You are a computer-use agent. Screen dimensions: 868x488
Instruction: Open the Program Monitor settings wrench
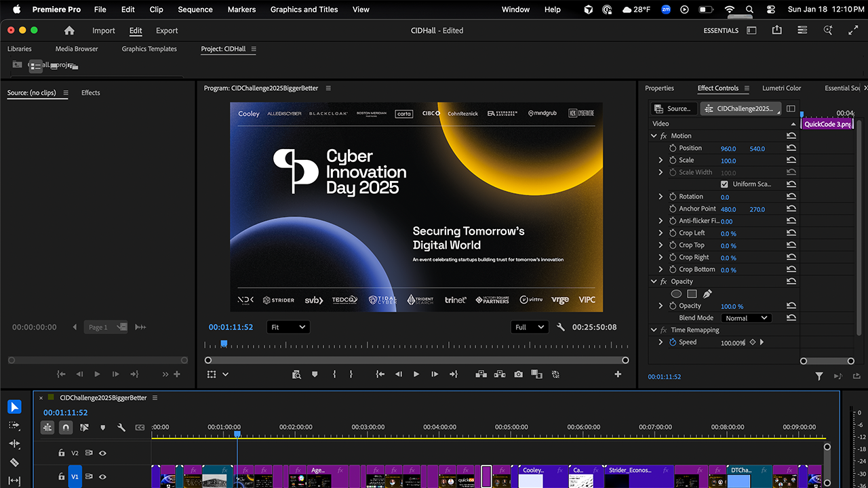[x=561, y=327]
